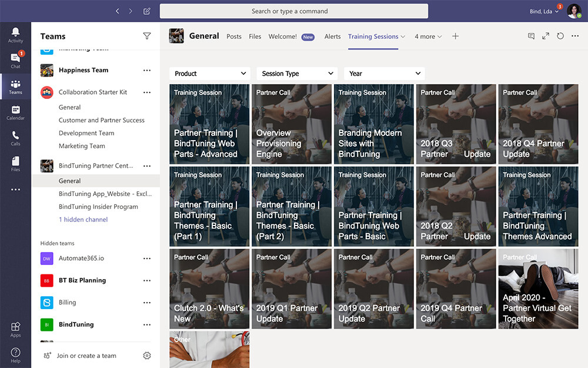588x368 pixels.
Task: Select the Training Sessions tab
Action: (x=373, y=37)
